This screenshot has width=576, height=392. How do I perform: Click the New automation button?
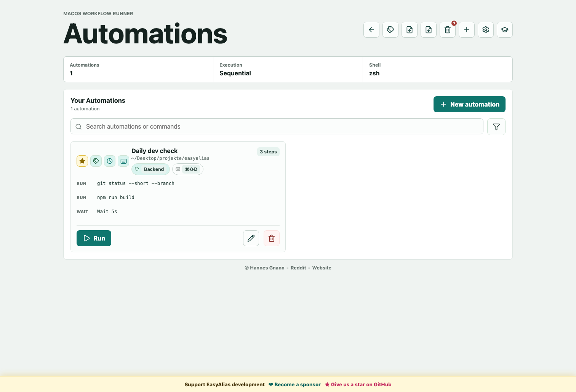tap(469, 104)
